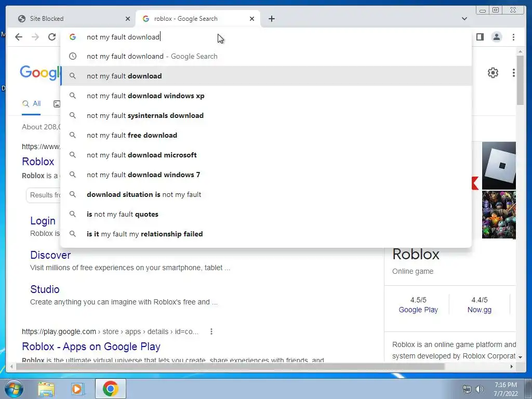This screenshot has height=399, width=532.
Task: Click the Google logo
Action: tap(40, 73)
